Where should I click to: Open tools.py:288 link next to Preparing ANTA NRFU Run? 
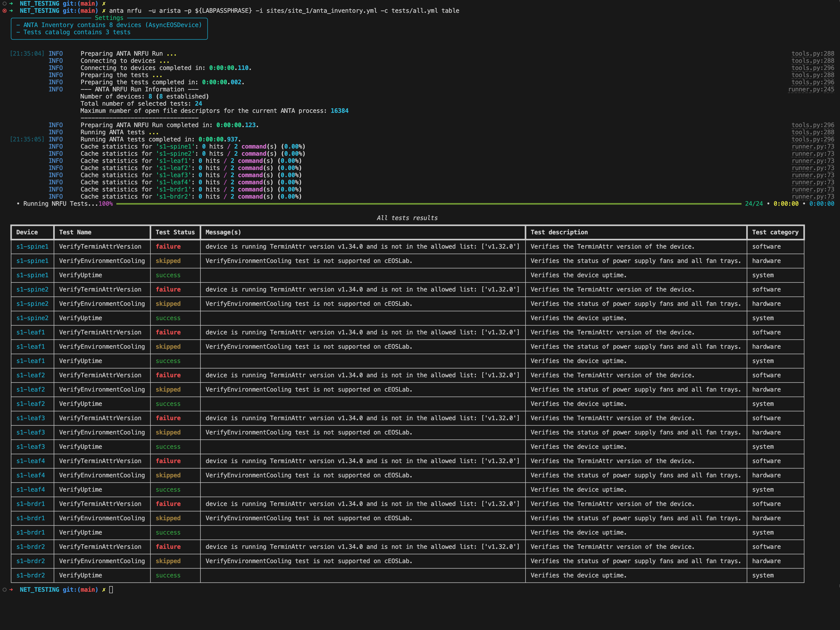[813, 54]
